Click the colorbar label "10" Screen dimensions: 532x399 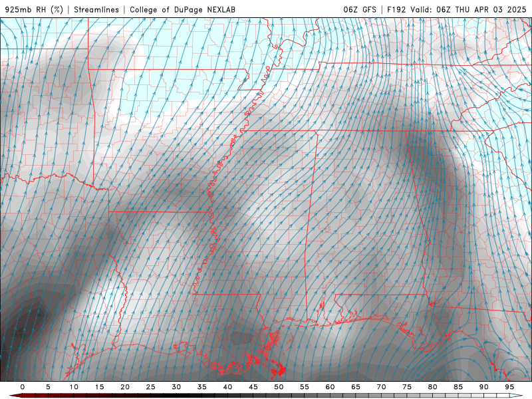(x=74, y=387)
